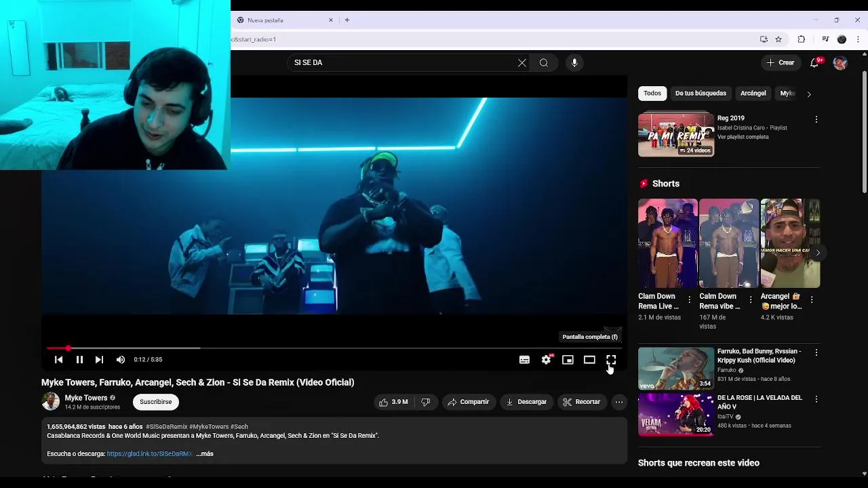The height and width of the screenshot is (488, 868).
Task: Open glad.lnk.to SiSeDaRMX link
Action: pyautogui.click(x=149, y=454)
